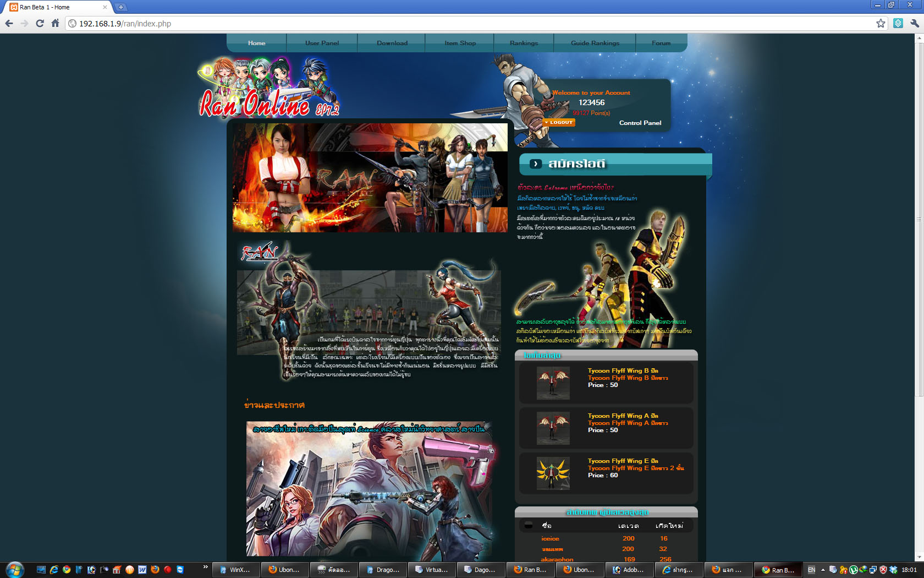Click the arrow icon in the teal header
Viewport: 924px width, 578px height.
coord(535,163)
